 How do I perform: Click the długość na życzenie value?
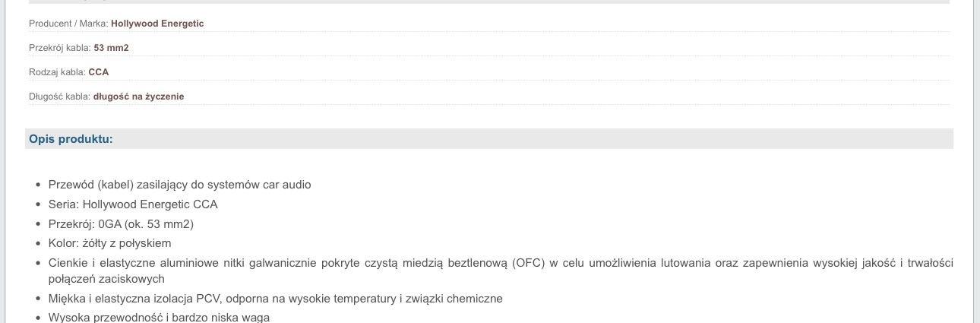[x=139, y=97]
